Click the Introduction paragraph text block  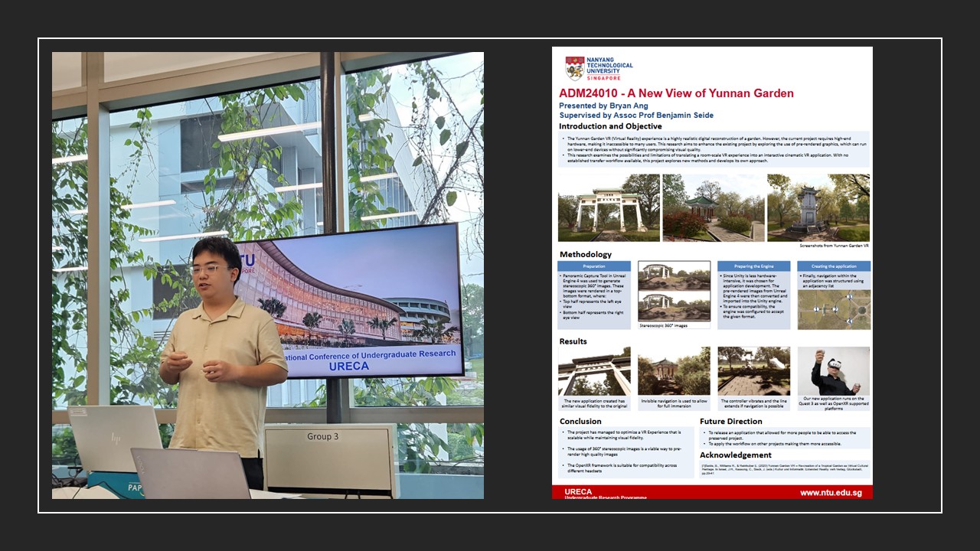pos(714,149)
